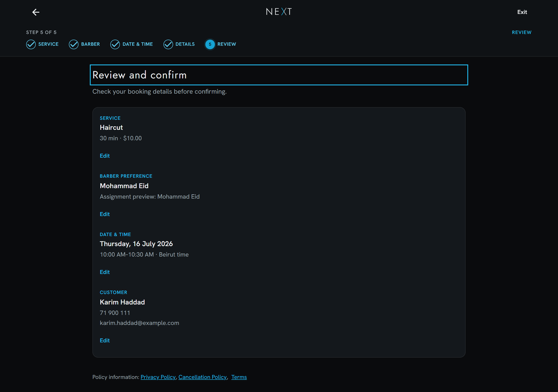Click the Karim Haddad customer name
The image size is (558, 392).
tap(122, 302)
